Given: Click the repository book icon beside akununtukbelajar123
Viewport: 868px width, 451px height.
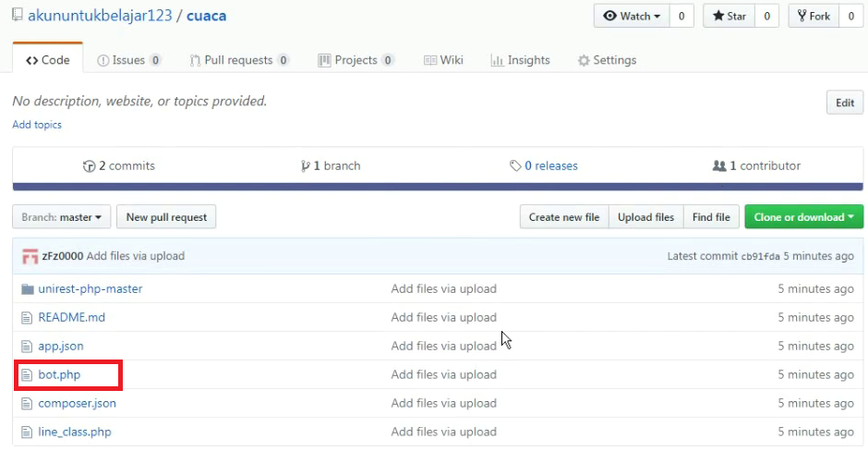Looking at the screenshot, I should click(18, 17).
